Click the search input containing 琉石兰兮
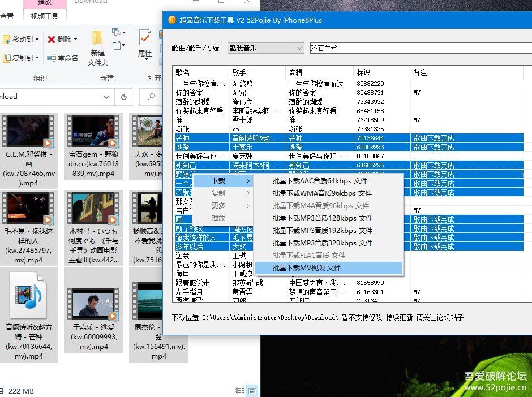This screenshot has height=397, width=532. (421, 48)
